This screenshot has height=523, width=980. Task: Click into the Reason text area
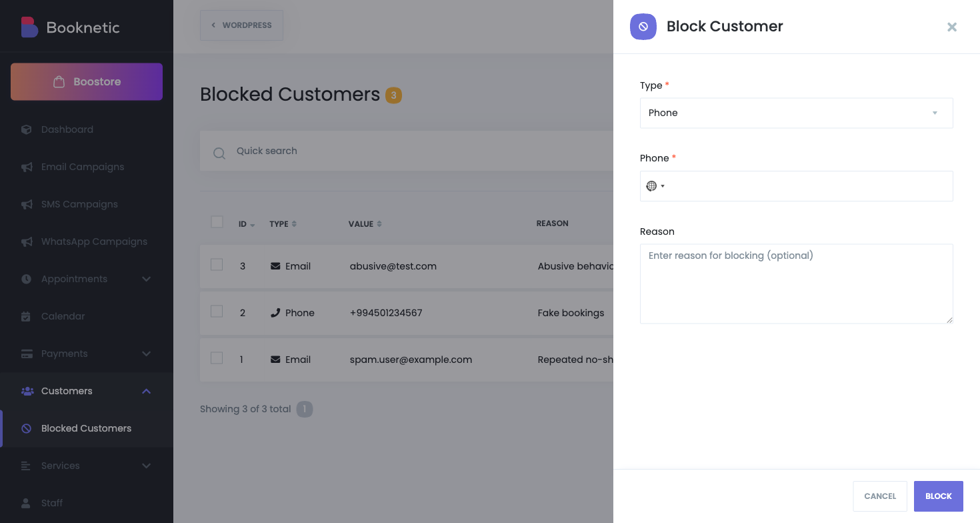(x=796, y=284)
